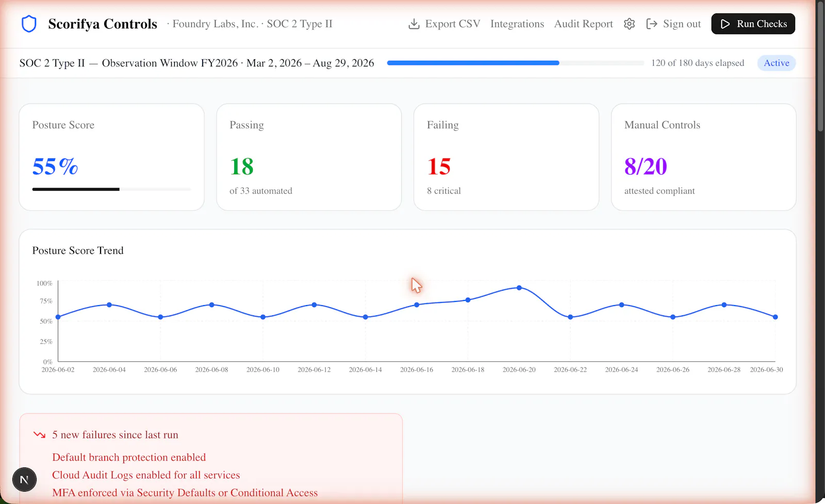Click the trend data point for 2026-06-18

point(468,300)
